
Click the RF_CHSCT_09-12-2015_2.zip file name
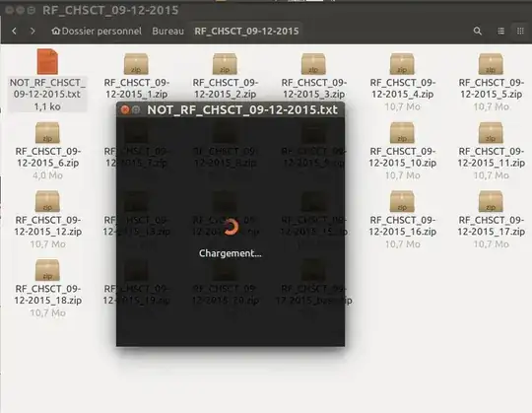(225, 89)
